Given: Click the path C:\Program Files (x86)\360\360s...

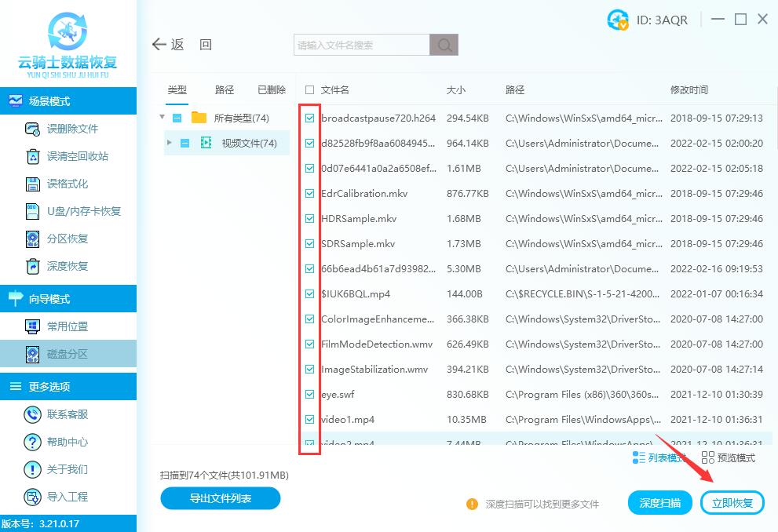Looking at the screenshot, I should [x=582, y=395].
